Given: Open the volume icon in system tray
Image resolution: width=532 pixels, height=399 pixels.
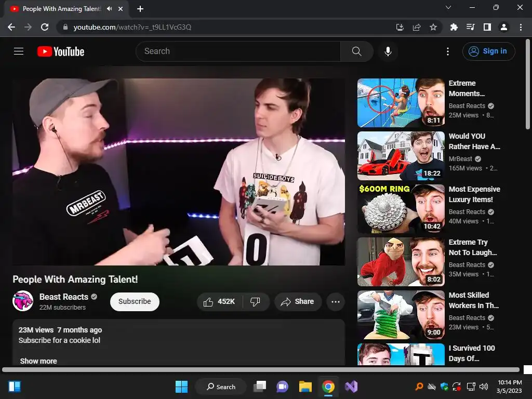Looking at the screenshot, I should [x=484, y=387].
